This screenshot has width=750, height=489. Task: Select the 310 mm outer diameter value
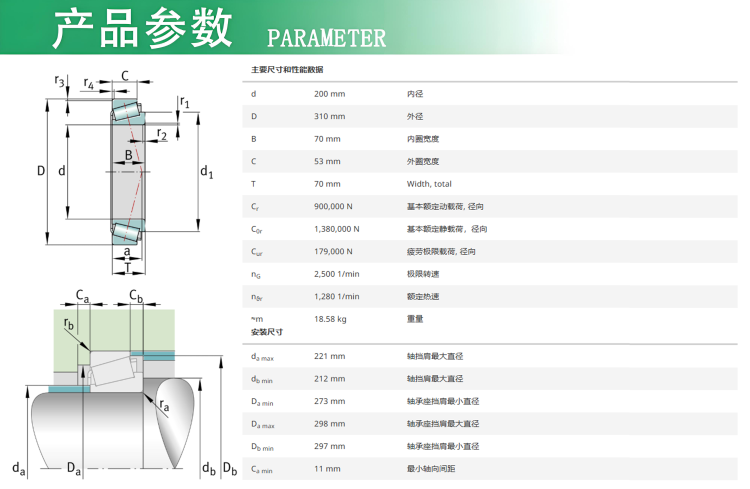click(329, 116)
